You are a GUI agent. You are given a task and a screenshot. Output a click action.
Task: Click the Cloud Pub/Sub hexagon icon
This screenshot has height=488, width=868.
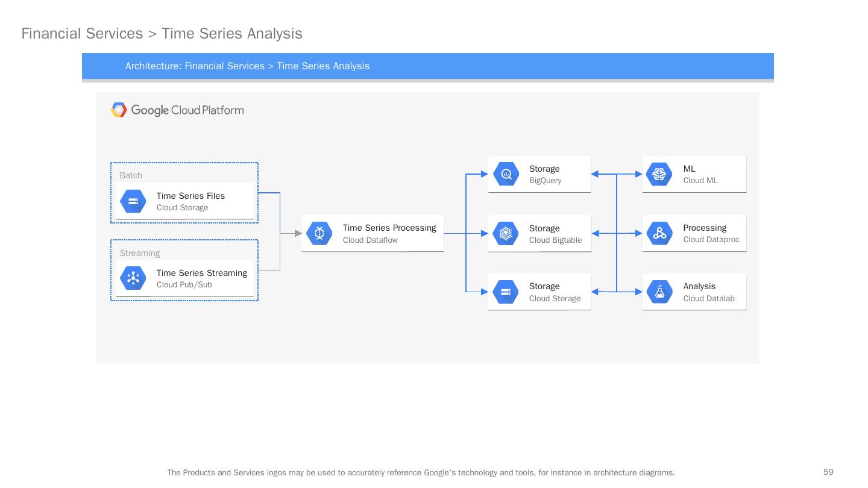133,278
